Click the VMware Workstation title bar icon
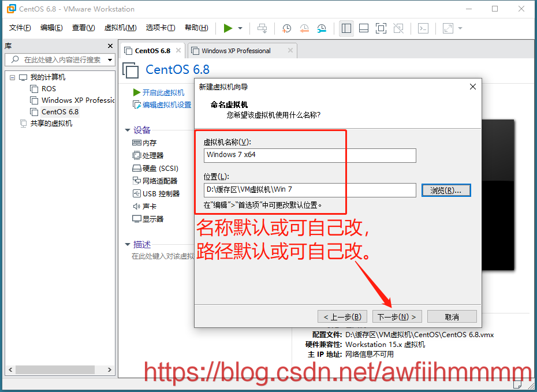This screenshot has width=537, height=392. (12, 9)
